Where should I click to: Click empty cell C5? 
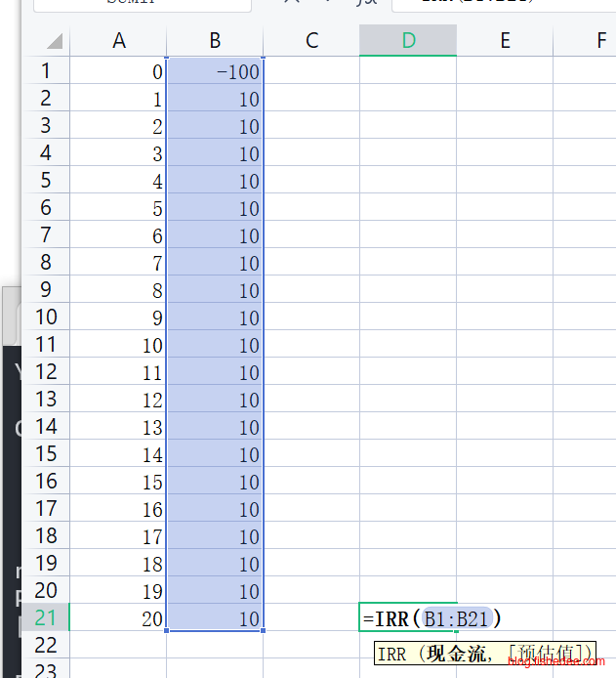pyautogui.click(x=311, y=181)
